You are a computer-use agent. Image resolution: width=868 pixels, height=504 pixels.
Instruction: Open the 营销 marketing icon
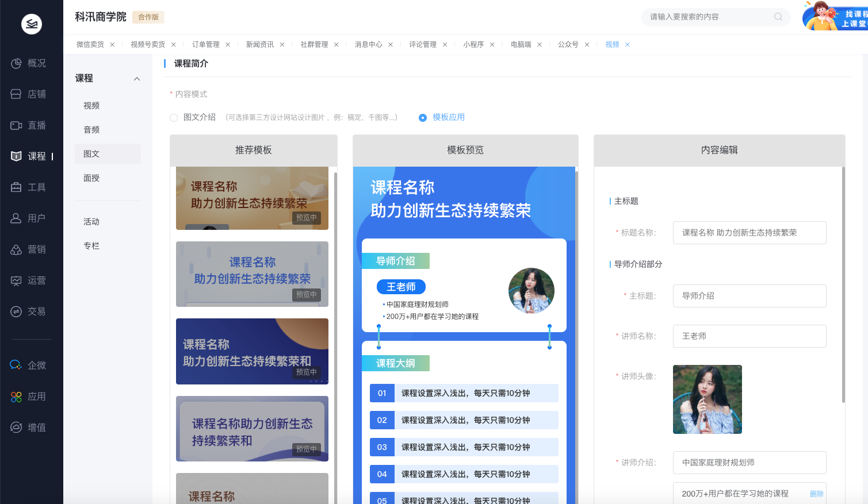16,249
